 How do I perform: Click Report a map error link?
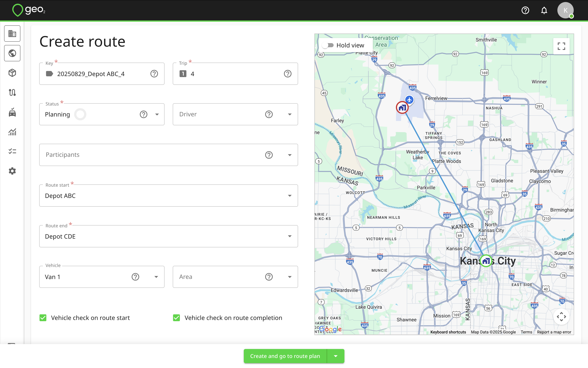554,332
